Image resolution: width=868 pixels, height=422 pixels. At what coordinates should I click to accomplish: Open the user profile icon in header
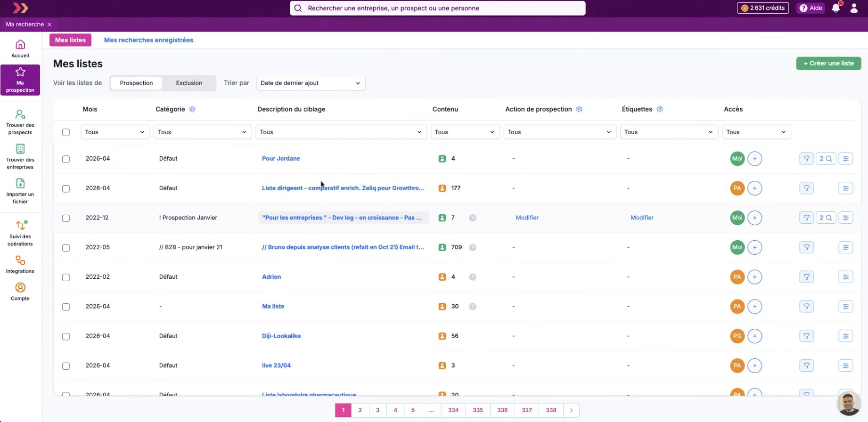tap(854, 8)
